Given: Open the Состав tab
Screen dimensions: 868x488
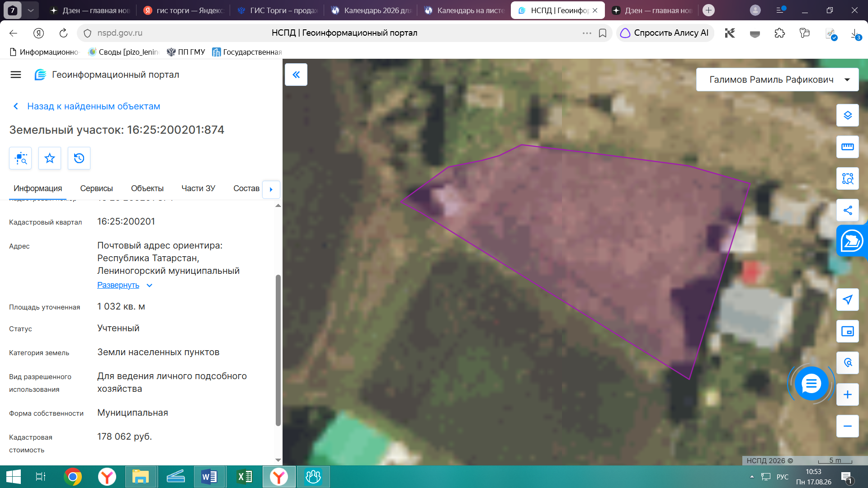Looking at the screenshot, I should coord(246,188).
